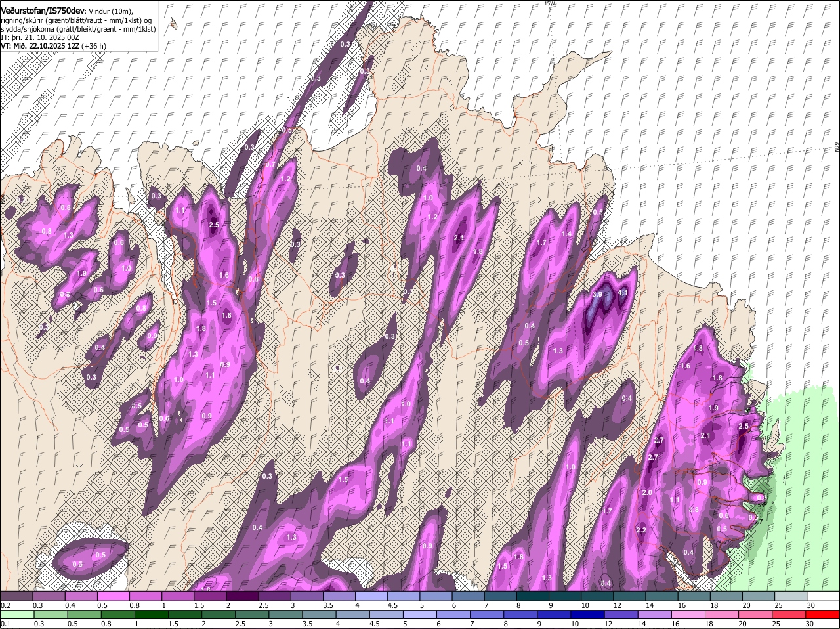Viewport: 840px width, 629px height.
Task: Select the violet 12–14 rain legend swatch
Action: tap(622, 615)
